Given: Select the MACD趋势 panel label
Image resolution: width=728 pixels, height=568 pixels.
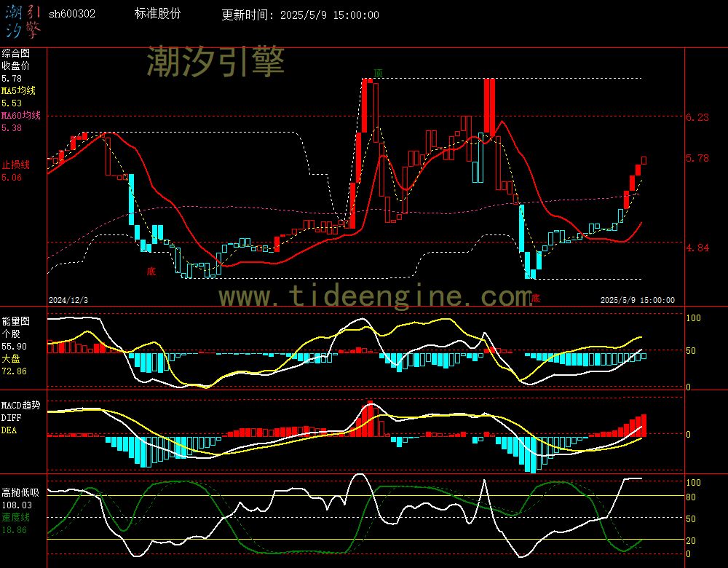Looking at the screenshot, I should [x=21, y=406].
